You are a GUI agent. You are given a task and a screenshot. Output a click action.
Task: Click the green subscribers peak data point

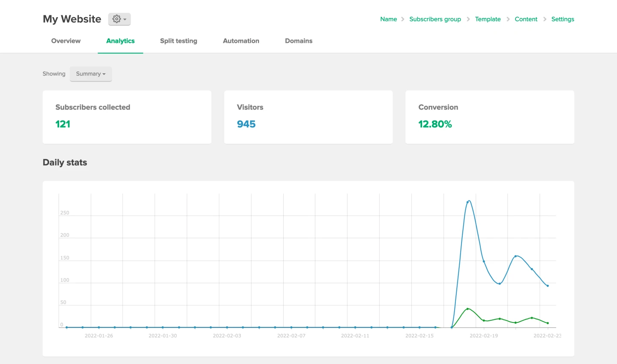pyautogui.click(x=467, y=309)
